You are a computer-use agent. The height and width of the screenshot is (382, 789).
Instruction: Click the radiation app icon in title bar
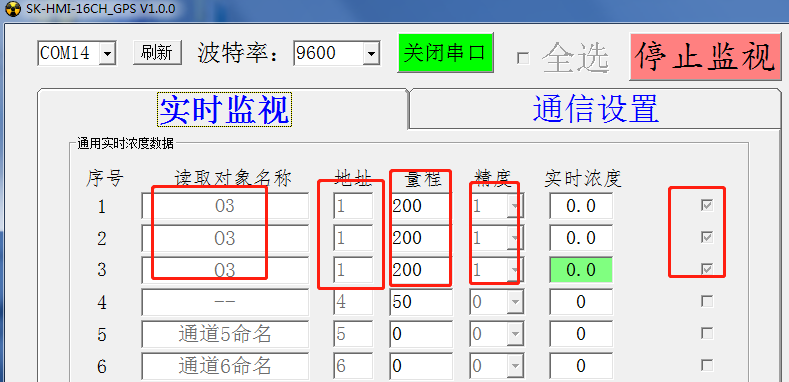click(14, 8)
